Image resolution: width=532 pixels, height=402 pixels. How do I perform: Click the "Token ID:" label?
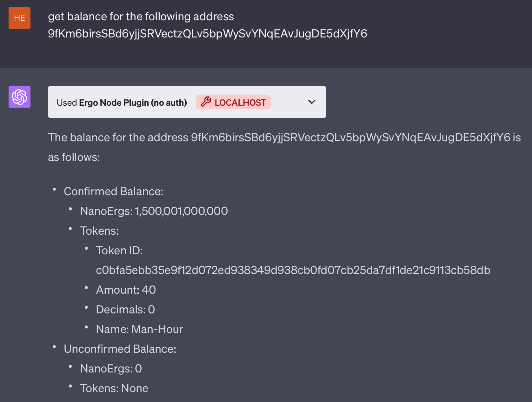click(x=119, y=251)
